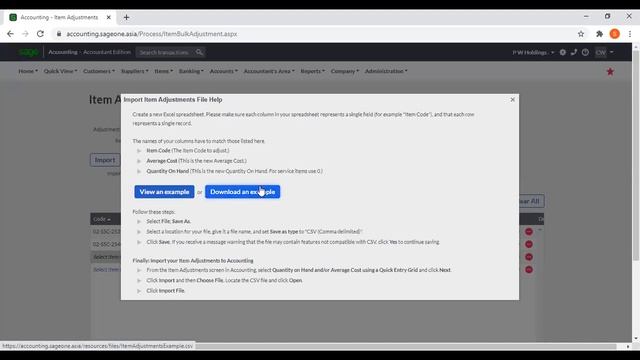Close the Import Item Adjustments help dialog
Screen dimensions: 640x360
[x=512, y=100]
